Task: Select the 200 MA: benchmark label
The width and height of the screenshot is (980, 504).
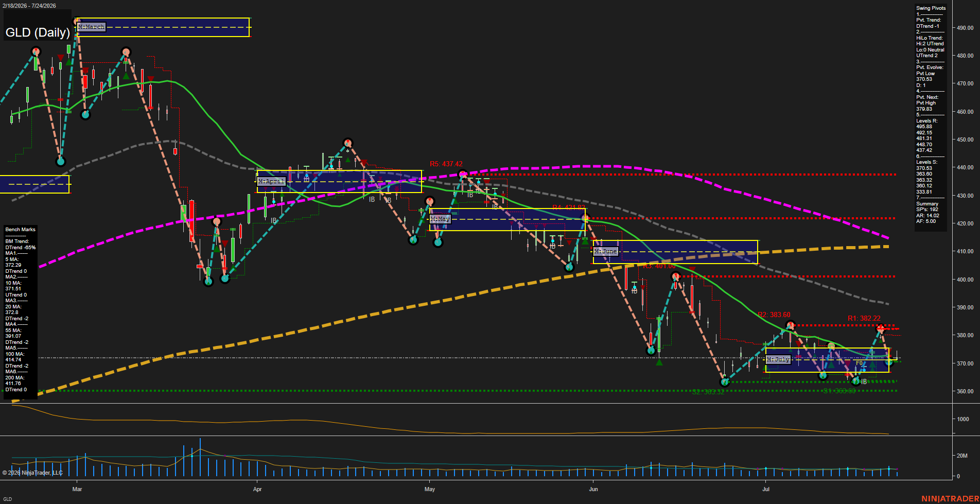Action: coord(14,378)
